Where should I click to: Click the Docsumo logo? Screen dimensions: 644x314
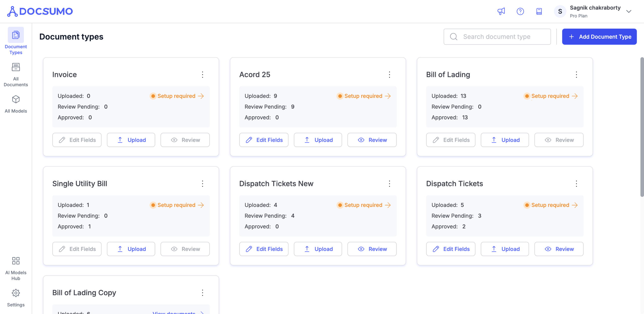[x=40, y=11]
